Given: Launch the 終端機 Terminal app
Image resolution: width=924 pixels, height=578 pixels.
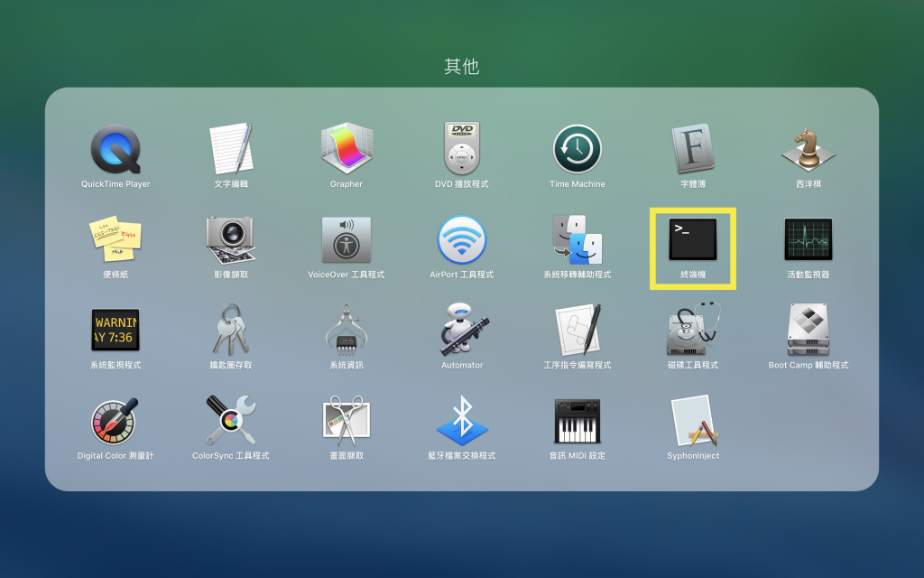Looking at the screenshot, I should pyautogui.click(x=693, y=239).
